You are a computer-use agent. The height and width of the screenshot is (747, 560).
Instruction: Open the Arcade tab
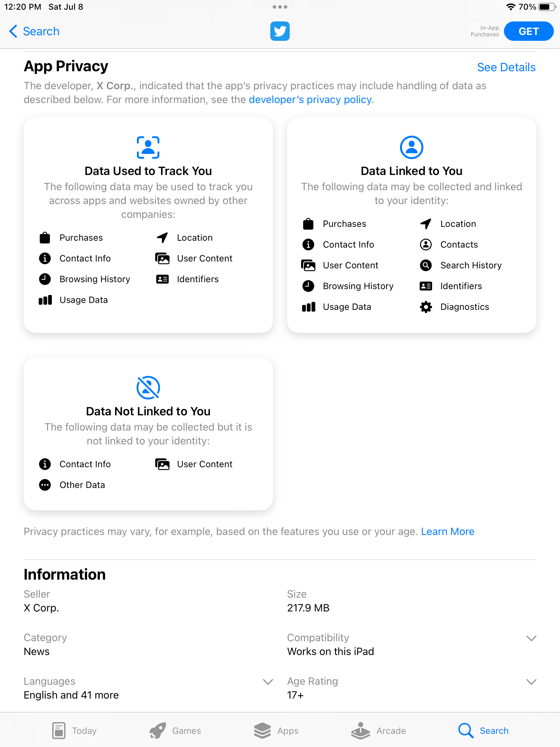pyautogui.click(x=378, y=731)
